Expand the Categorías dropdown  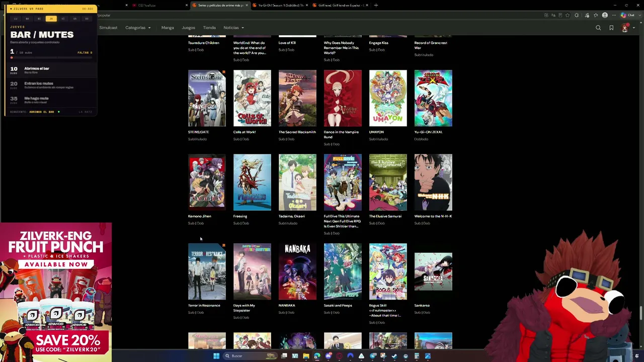pyautogui.click(x=137, y=28)
